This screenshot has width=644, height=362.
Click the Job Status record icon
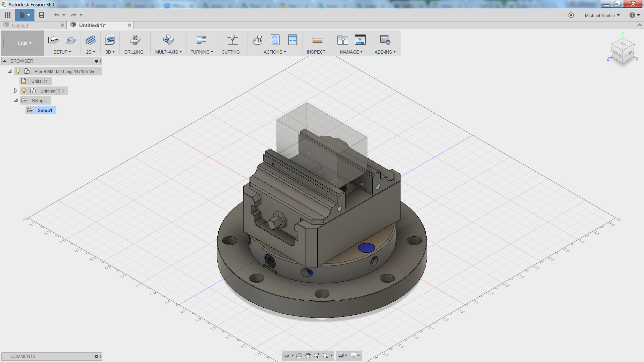click(571, 15)
